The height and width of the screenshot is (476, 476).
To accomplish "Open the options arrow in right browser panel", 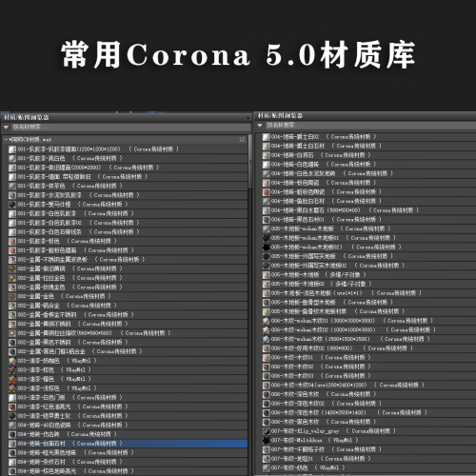I will point(260,126).
